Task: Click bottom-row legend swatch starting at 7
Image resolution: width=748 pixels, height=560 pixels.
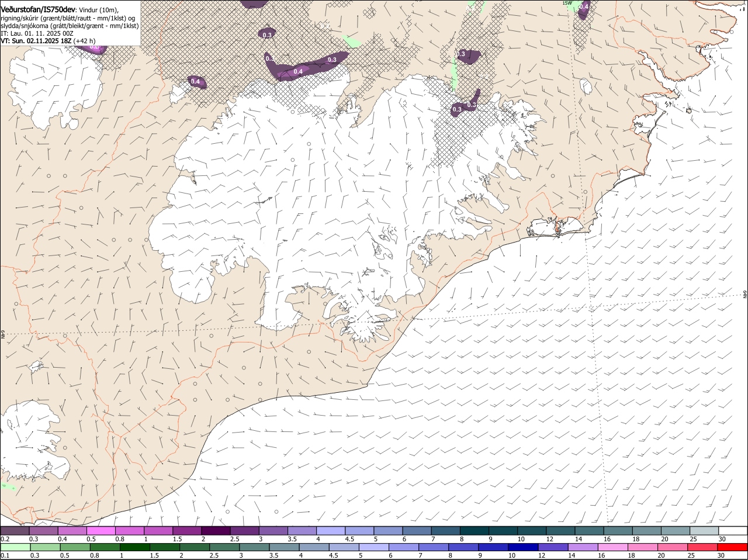Action: point(433,547)
